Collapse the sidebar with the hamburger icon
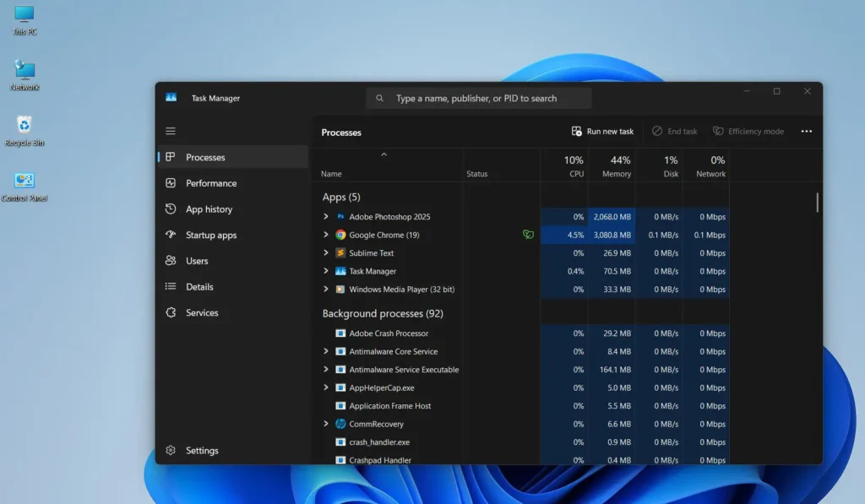 [171, 131]
